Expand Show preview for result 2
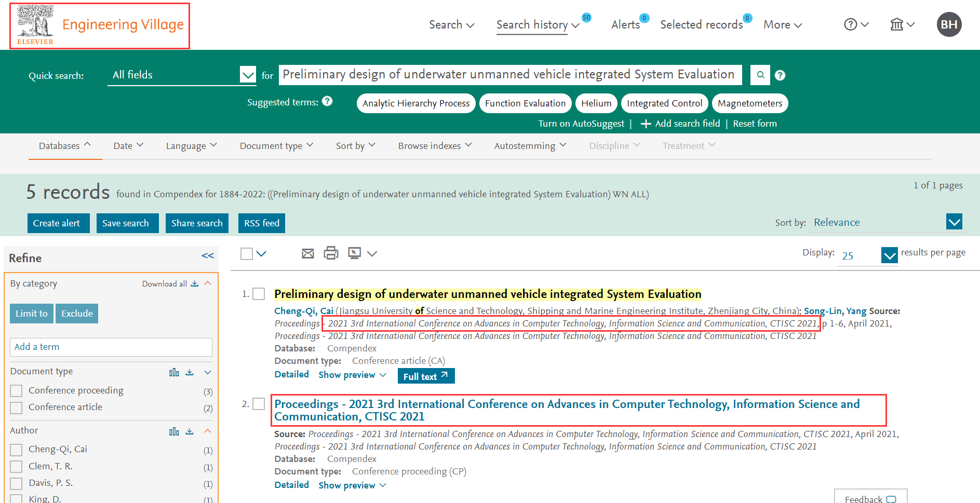980x503 pixels. click(352, 485)
